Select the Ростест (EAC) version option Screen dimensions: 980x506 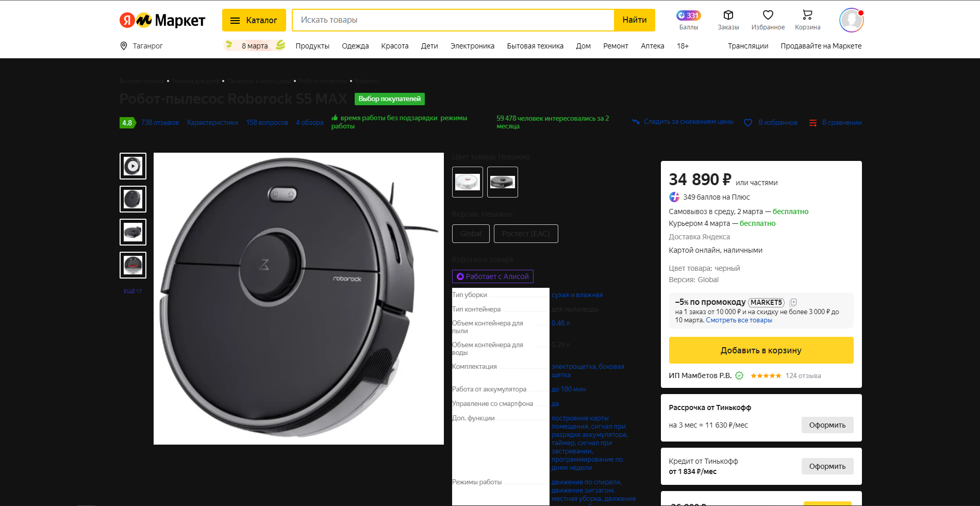(x=526, y=234)
